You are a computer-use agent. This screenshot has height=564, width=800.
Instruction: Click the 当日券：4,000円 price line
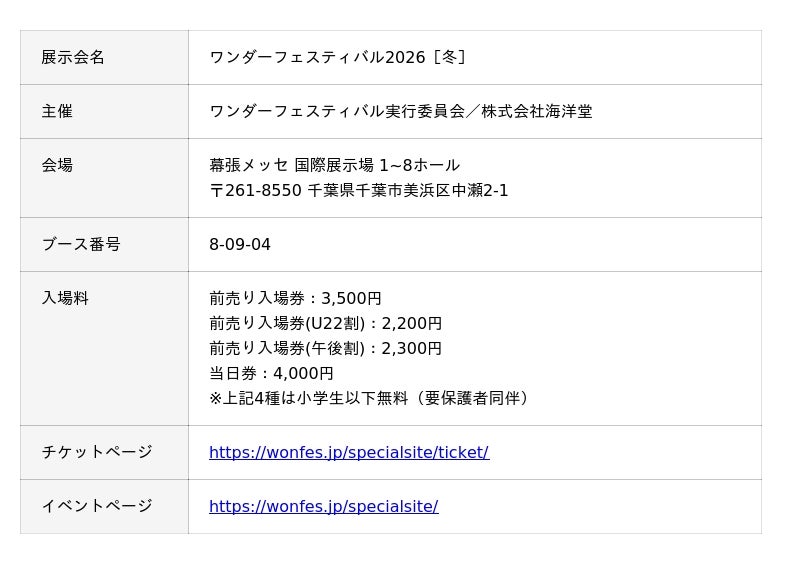point(271,373)
